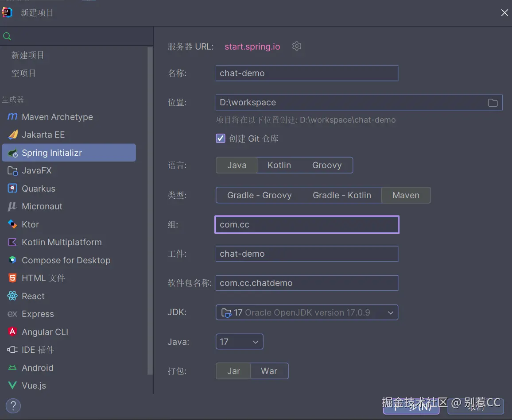Click the JavaFX folder icon

(12, 171)
